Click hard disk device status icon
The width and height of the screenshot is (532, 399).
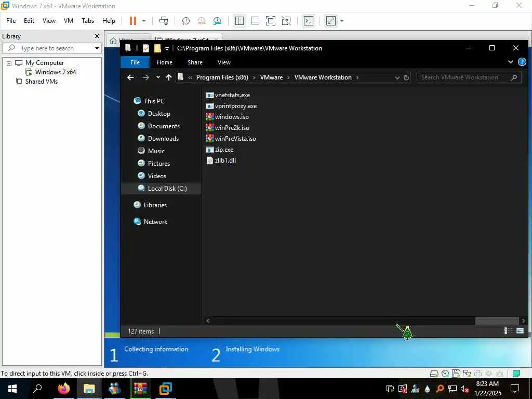tap(434, 374)
